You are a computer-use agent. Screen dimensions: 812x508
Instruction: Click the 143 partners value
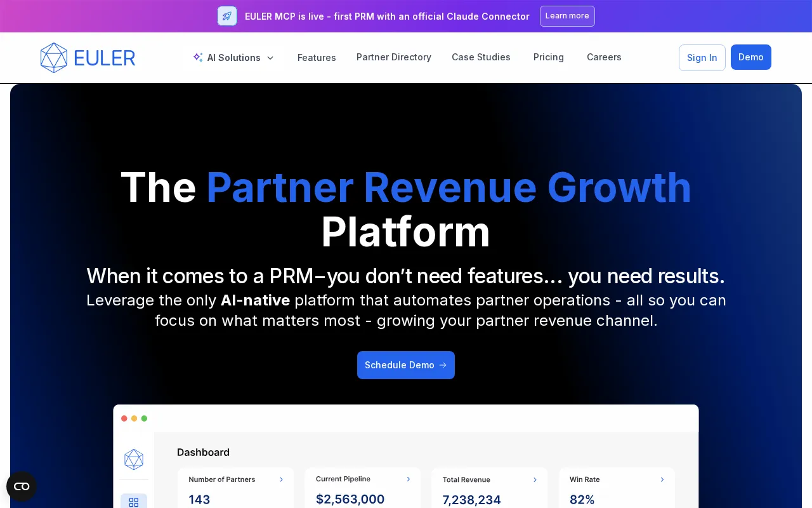199,500
